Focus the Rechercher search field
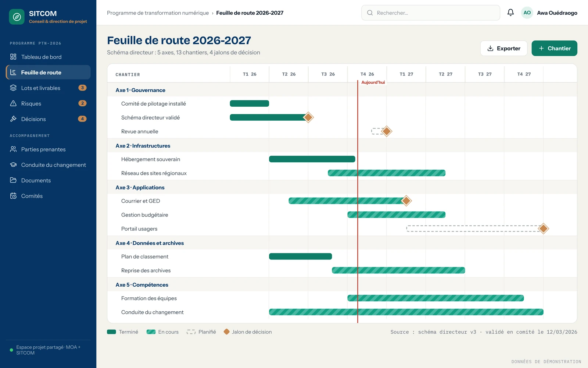 [430, 13]
